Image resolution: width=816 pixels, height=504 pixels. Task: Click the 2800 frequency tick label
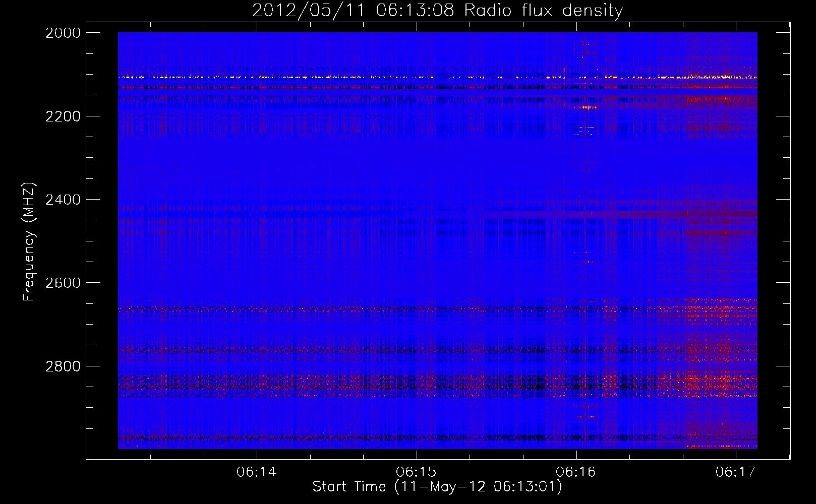coord(63,366)
